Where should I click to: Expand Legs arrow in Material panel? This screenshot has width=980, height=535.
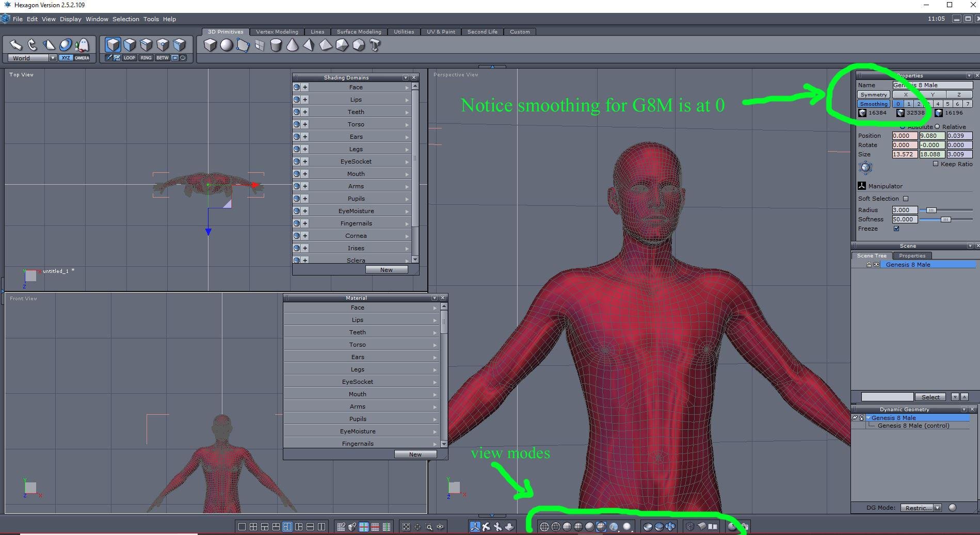pyautogui.click(x=435, y=369)
